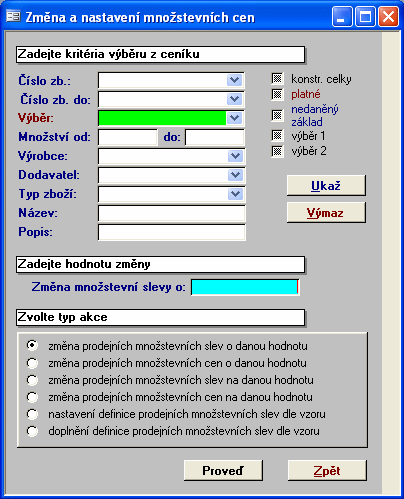Click the 'Výběr:' red label
The width and height of the screenshot is (404, 499).
coord(36,118)
